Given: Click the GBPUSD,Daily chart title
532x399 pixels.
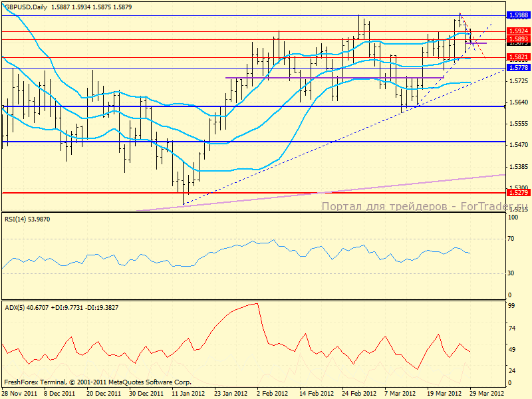Looking at the screenshot, I should 30,5.
